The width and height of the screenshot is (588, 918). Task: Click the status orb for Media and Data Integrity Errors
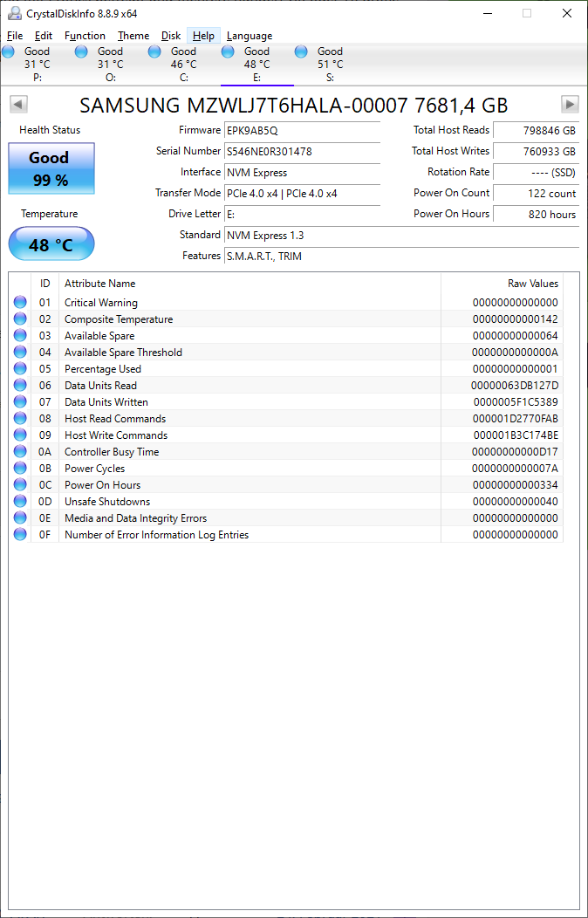20,517
